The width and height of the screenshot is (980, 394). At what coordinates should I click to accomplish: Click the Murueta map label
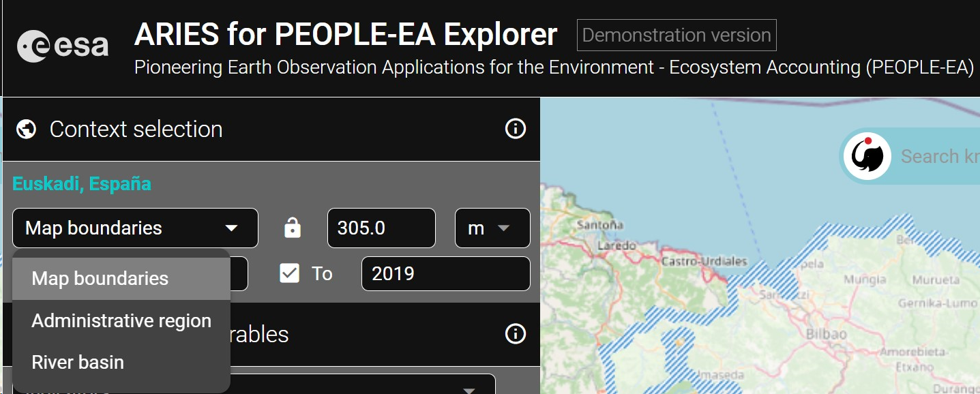(936, 279)
